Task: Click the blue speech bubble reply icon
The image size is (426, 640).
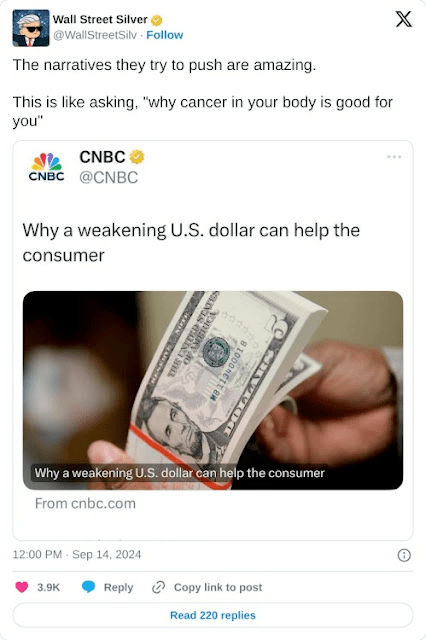Action: 88,587
